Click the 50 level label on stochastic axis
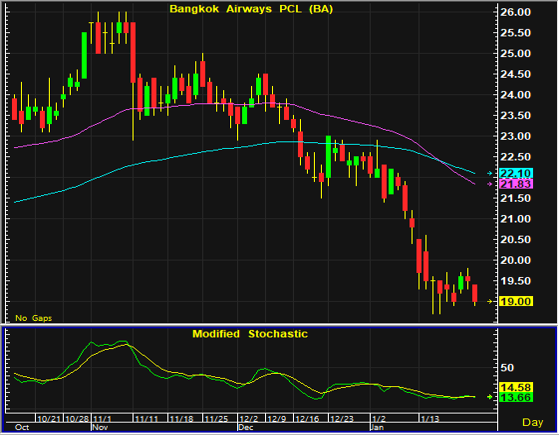The image size is (559, 435). pyautogui.click(x=507, y=368)
